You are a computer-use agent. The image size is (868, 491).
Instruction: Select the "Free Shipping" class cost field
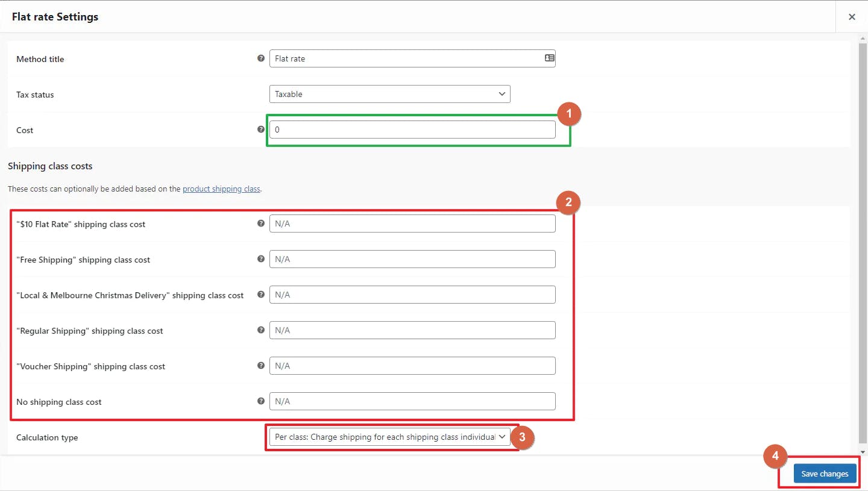coord(412,259)
